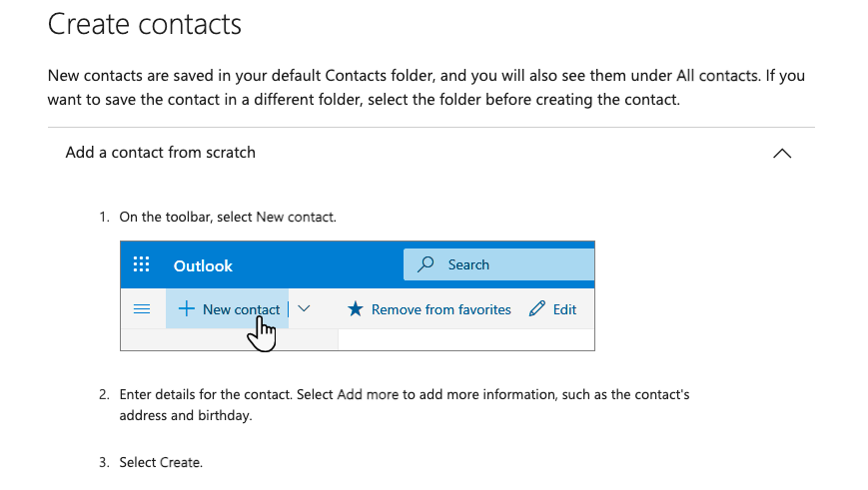Click Remove from favorites
The height and width of the screenshot is (490, 868).
tap(440, 309)
